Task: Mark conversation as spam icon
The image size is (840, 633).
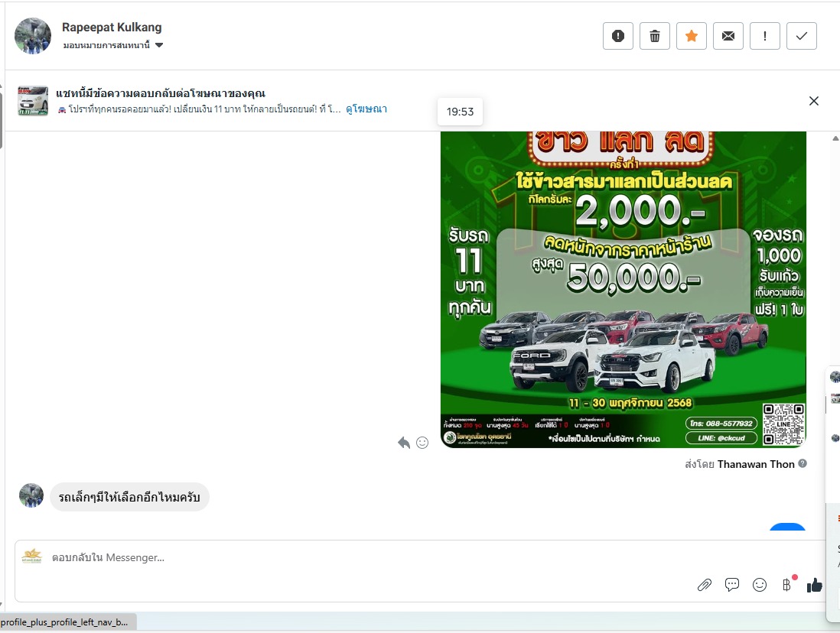Action: point(617,36)
